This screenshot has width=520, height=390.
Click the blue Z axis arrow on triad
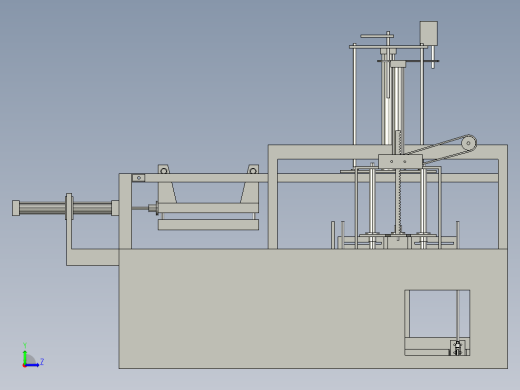coord(32,365)
